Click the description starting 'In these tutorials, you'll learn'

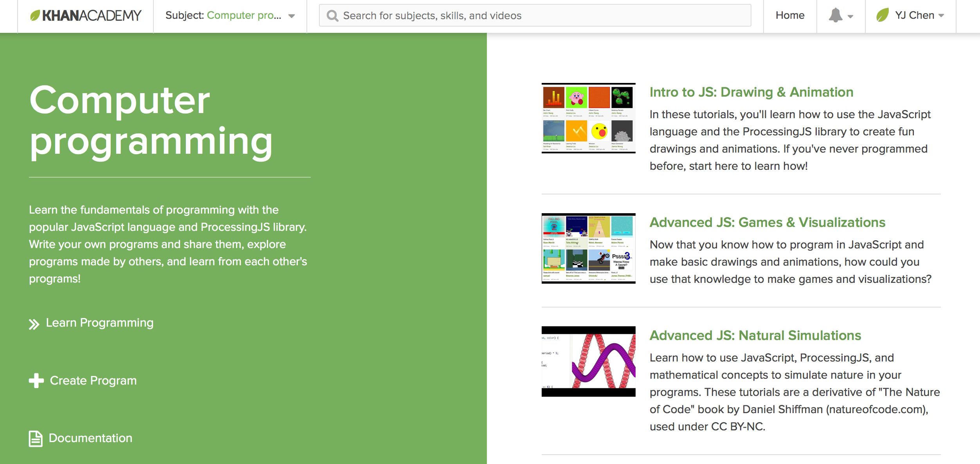(790, 140)
